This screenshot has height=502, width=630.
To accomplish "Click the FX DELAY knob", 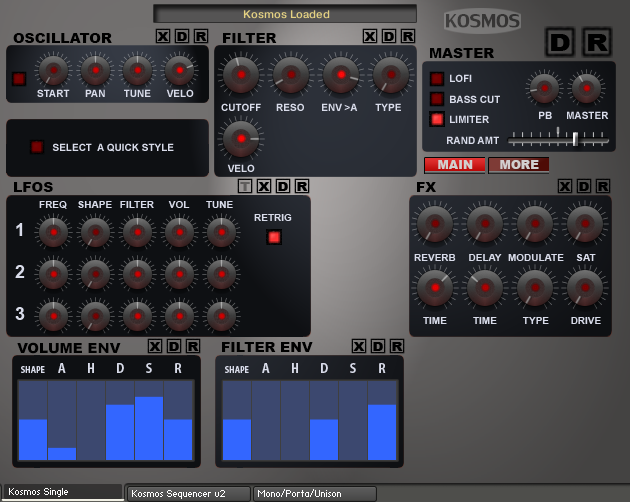I will pyautogui.click(x=485, y=223).
